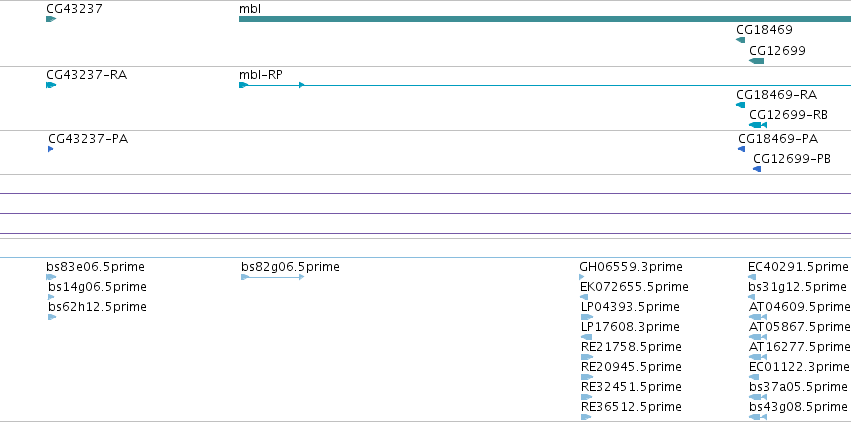Viewport: 851px width, 422px height.
Task: Select EST label EK072655.5prime
Action: (x=634, y=286)
